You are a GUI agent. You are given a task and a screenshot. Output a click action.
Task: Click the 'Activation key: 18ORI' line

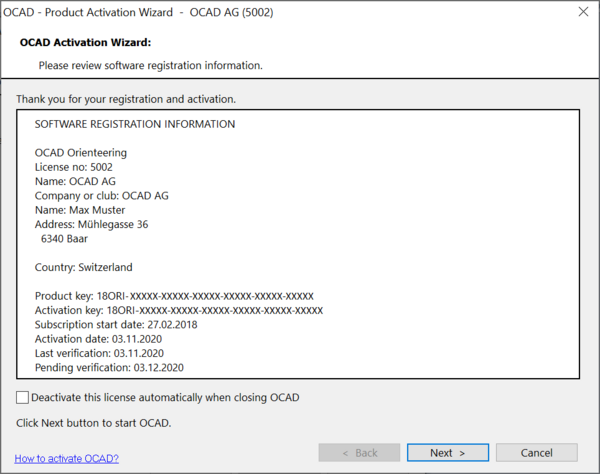click(179, 310)
